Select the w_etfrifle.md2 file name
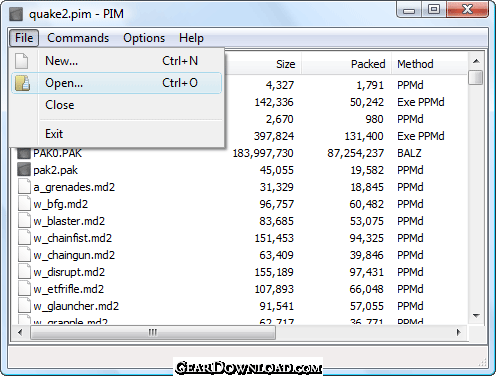The width and height of the screenshot is (496, 376). (68, 289)
